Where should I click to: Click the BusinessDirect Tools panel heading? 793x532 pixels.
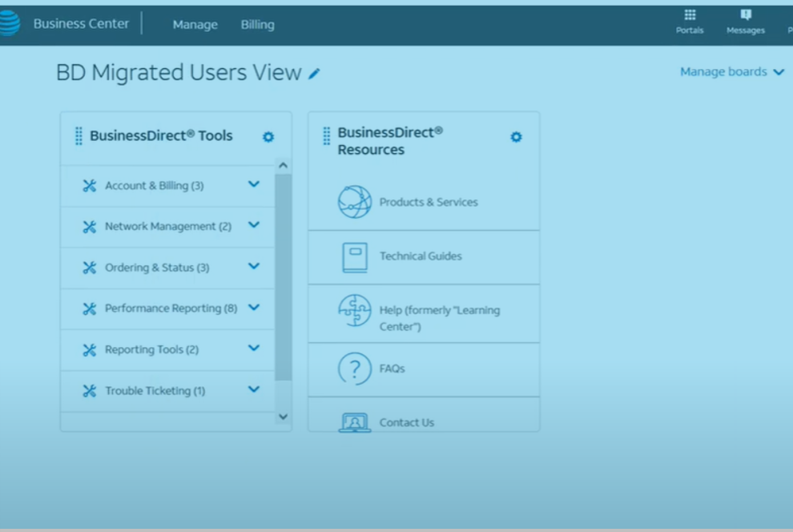point(161,135)
